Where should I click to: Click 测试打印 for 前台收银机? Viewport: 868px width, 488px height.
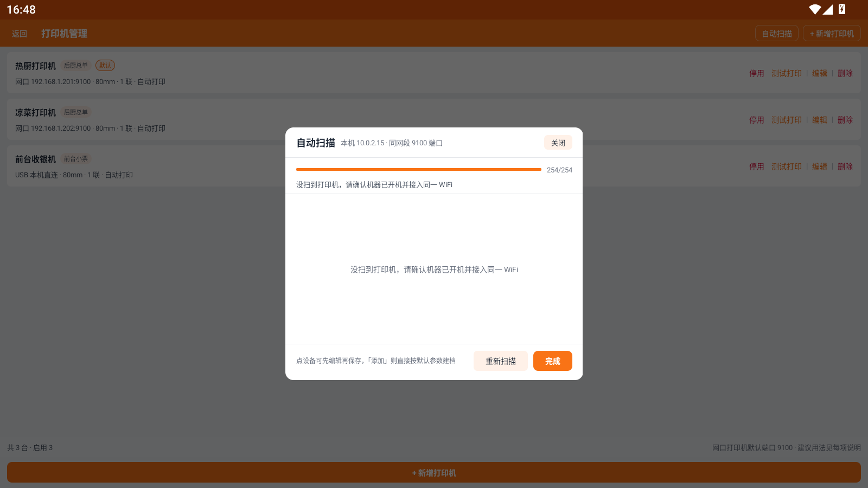click(786, 166)
